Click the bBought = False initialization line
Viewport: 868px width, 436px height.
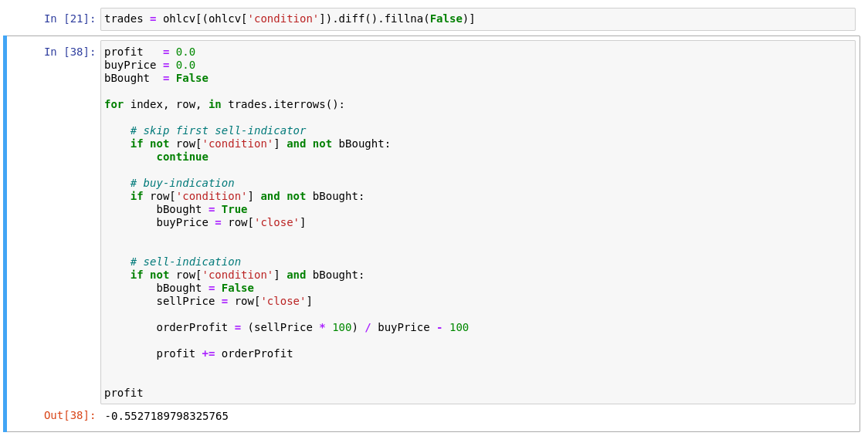coord(157,79)
